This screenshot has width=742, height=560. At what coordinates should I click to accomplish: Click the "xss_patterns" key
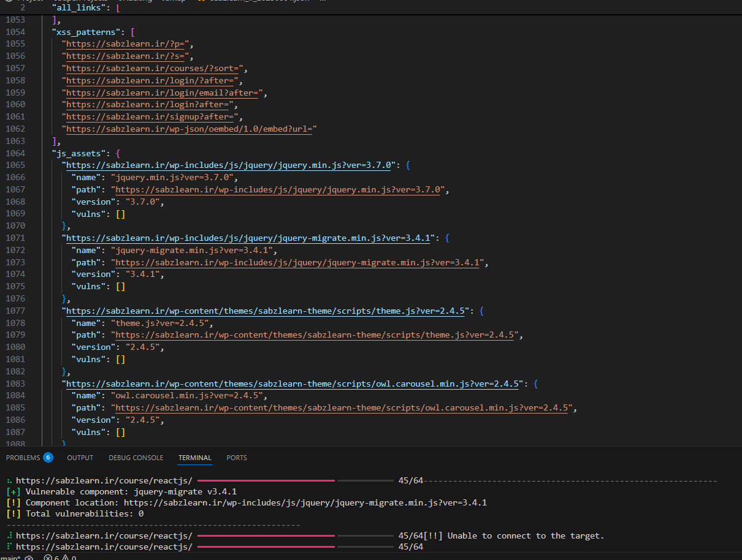pyautogui.click(x=87, y=32)
